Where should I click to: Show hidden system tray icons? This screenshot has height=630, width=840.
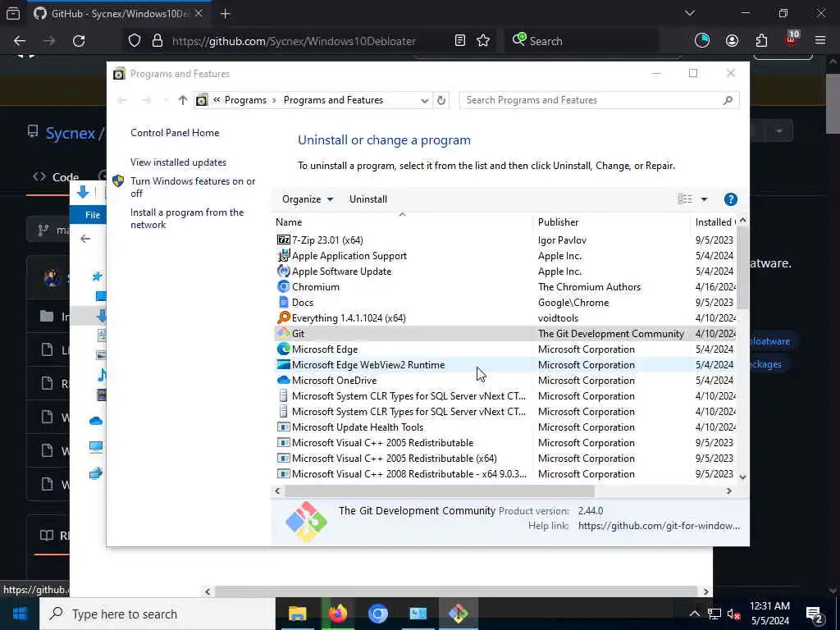(694, 614)
